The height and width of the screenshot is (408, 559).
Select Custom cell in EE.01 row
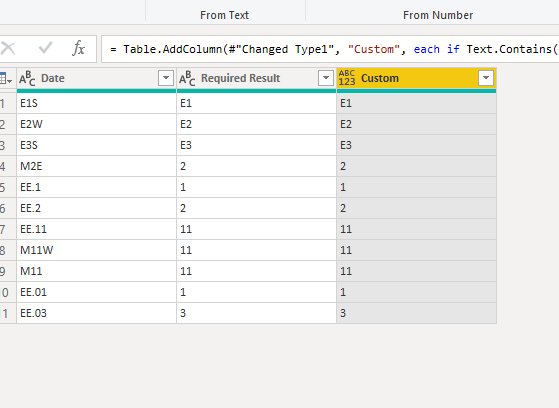pyautogui.click(x=416, y=292)
